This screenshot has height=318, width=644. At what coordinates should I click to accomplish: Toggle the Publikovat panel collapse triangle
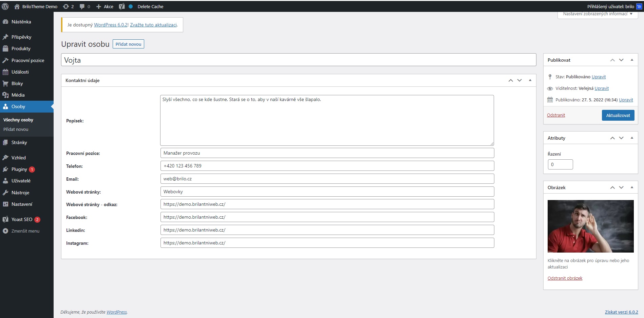coord(632,60)
